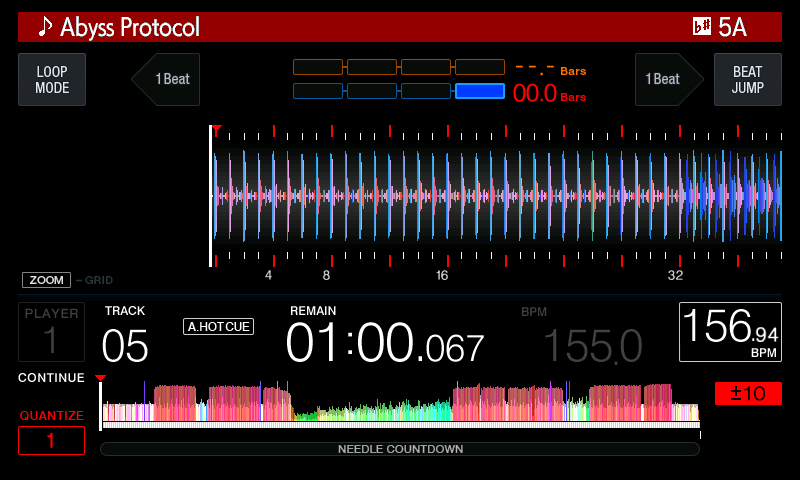Click beat marker labeled 4 on waveform
Screen dimensions: 800x480
(268, 275)
